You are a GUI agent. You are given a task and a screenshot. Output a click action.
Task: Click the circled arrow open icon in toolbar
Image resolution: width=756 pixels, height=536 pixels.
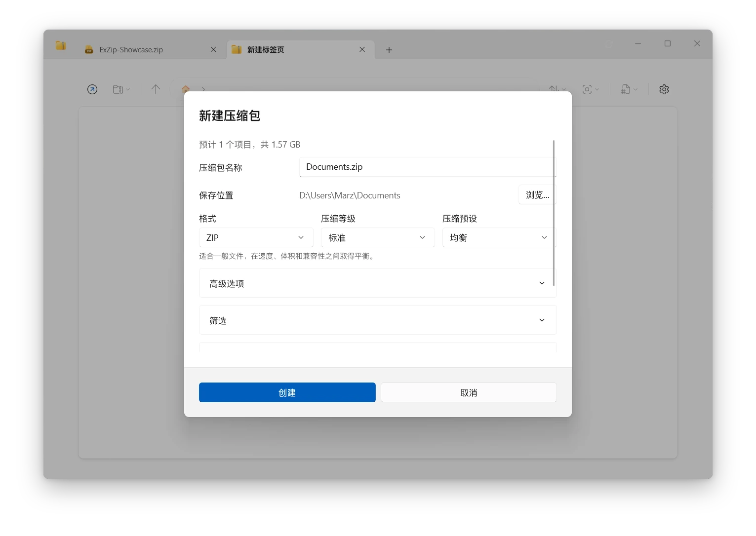coord(92,89)
